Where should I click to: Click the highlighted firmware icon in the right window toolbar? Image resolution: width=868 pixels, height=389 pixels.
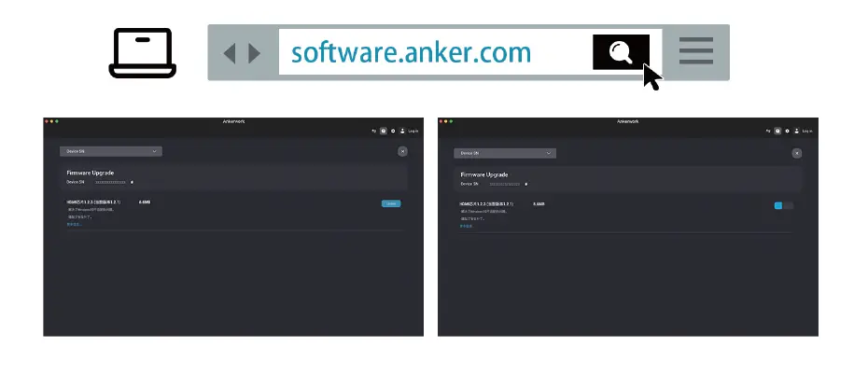[777, 132]
